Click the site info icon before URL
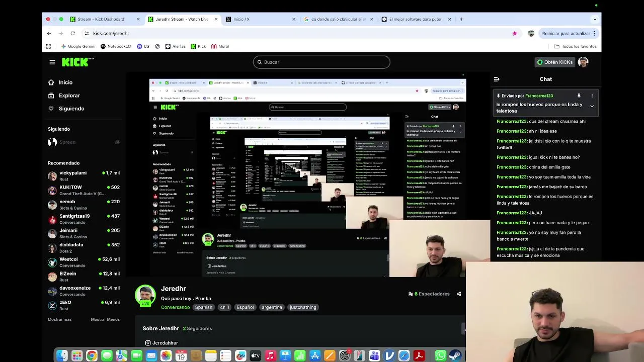The height and width of the screenshot is (362, 644). tap(87, 33)
